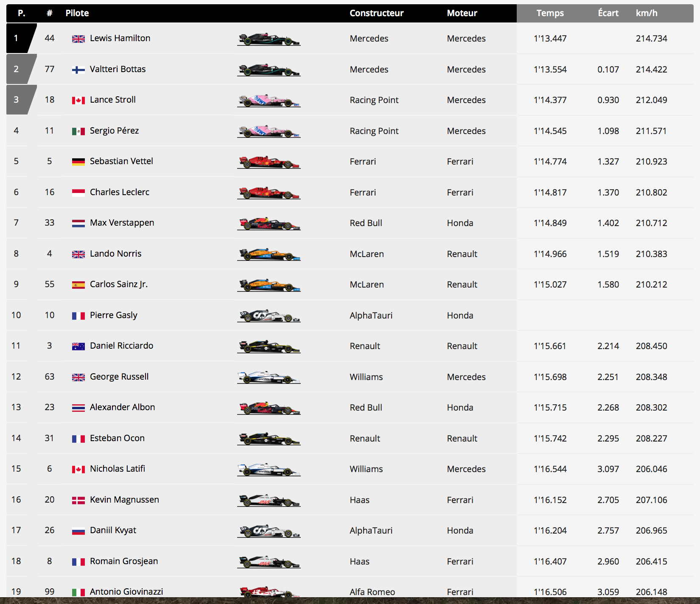This screenshot has height=604, width=700.
Task: Select the name Sergio Pérez
Action: [114, 131]
